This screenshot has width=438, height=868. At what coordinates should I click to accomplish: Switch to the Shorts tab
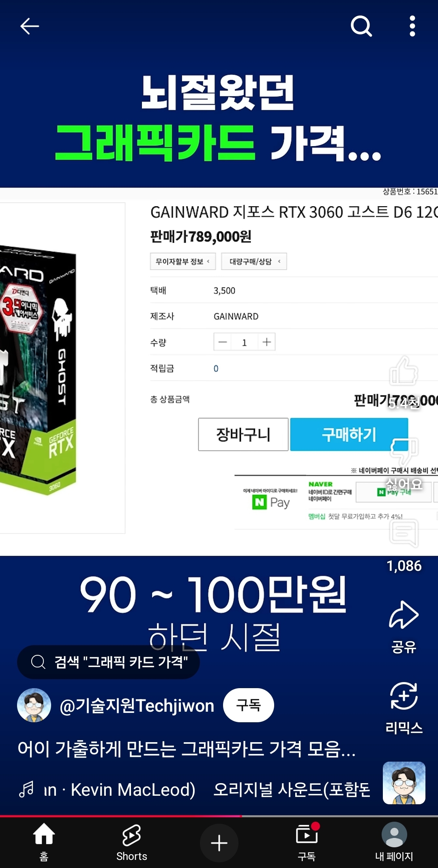click(131, 842)
